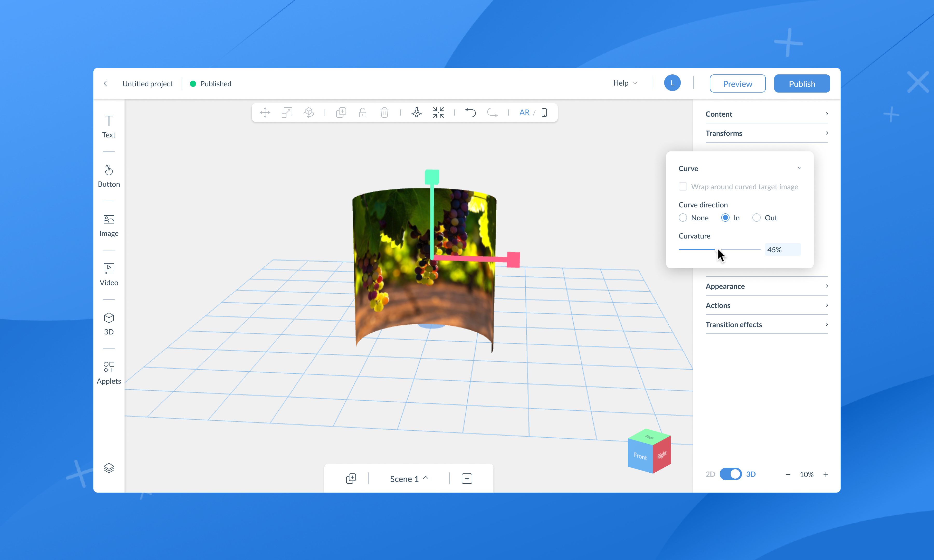Click the pink horizontal axis handle

pos(513,260)
